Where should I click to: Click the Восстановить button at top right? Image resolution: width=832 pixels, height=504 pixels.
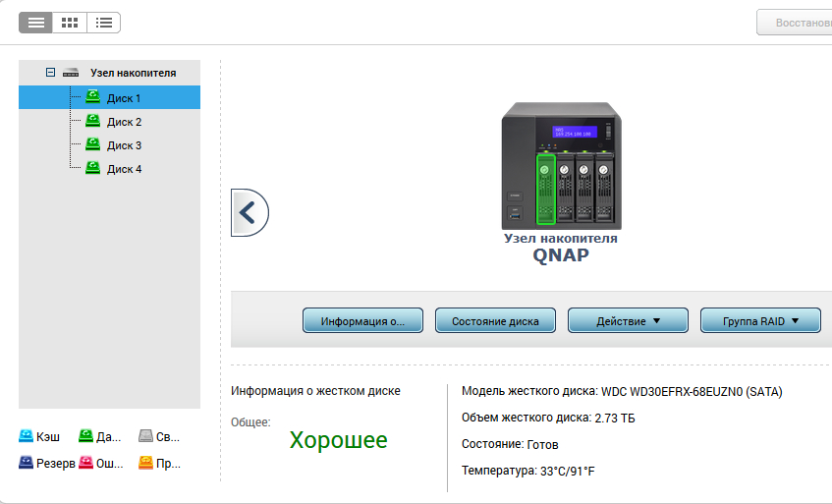coord(794,23)
